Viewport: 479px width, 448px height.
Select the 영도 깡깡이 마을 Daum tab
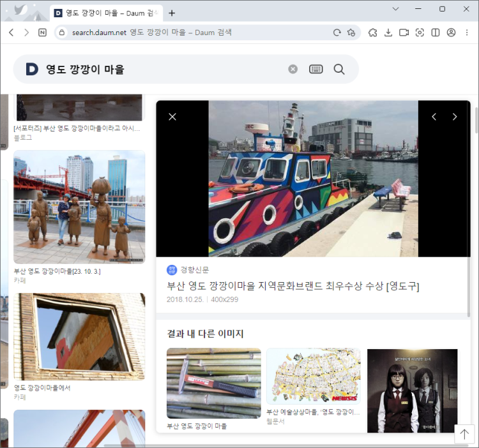click(105, 13)
